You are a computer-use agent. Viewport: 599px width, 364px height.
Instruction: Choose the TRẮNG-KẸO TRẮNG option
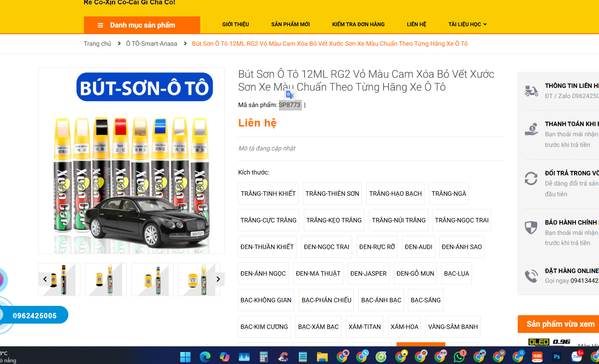[334, 220]
